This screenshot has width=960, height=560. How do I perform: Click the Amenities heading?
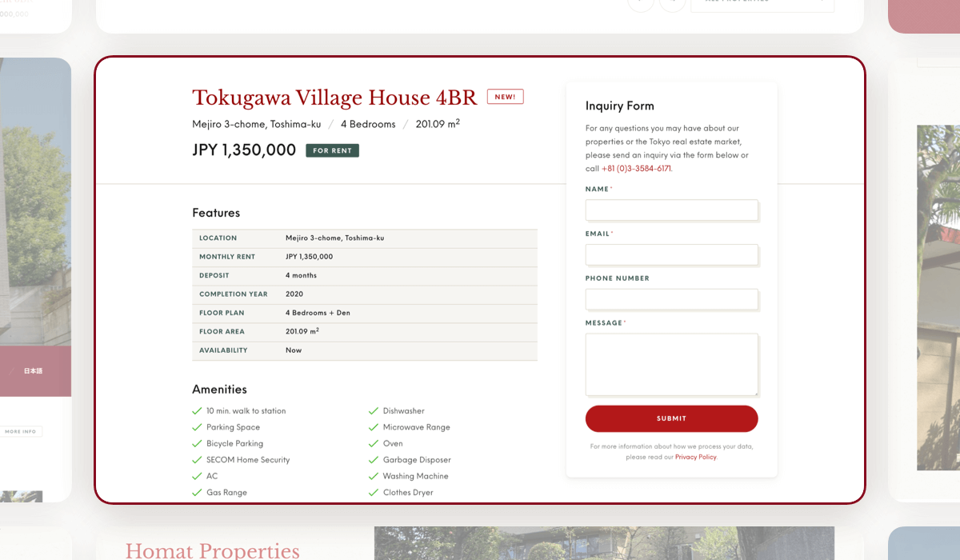click(x=219, y=390)
